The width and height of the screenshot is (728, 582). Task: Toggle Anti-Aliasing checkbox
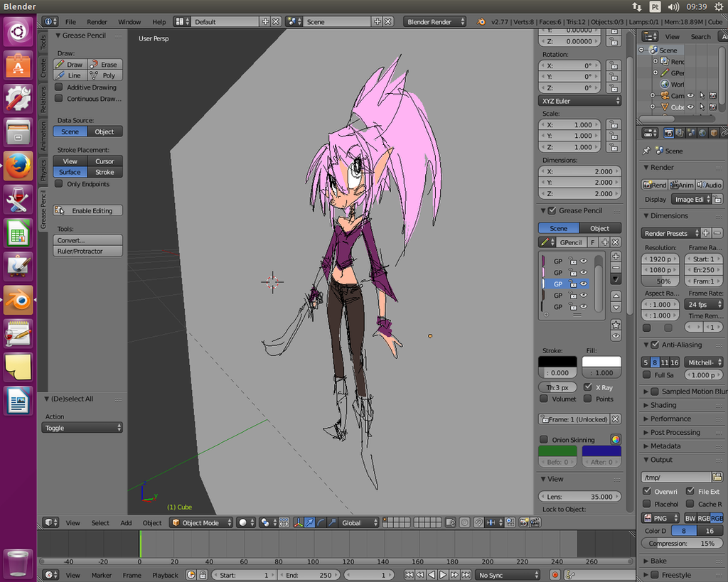point(655,345)
